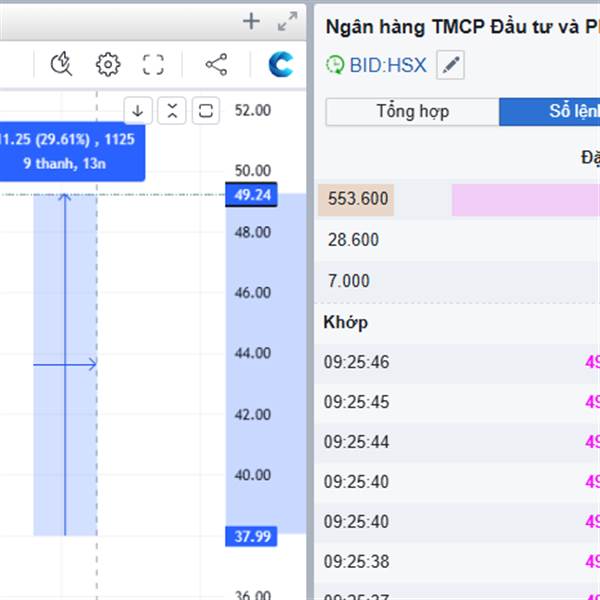This screenshot has width=600, height=600.
Task: Share the chart via share icon
Action: pos(216,64)
